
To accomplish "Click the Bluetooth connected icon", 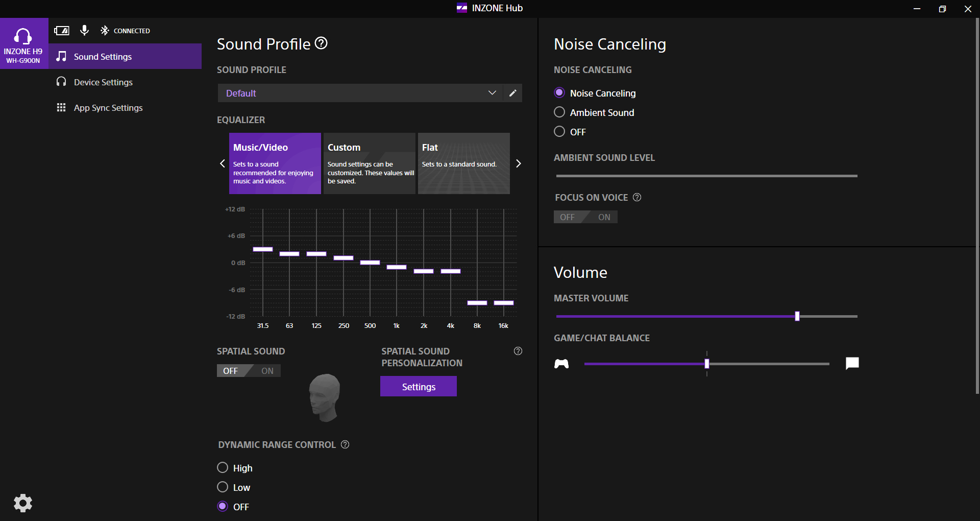I will 105,31.
